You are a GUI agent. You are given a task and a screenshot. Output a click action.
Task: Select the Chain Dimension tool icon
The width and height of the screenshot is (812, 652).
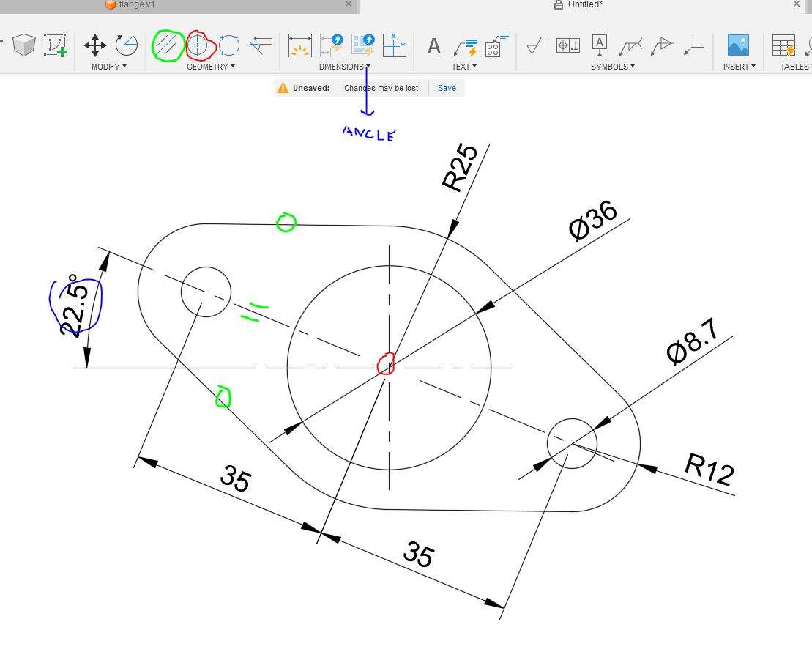pyautogui.click(x=362, y=45)
